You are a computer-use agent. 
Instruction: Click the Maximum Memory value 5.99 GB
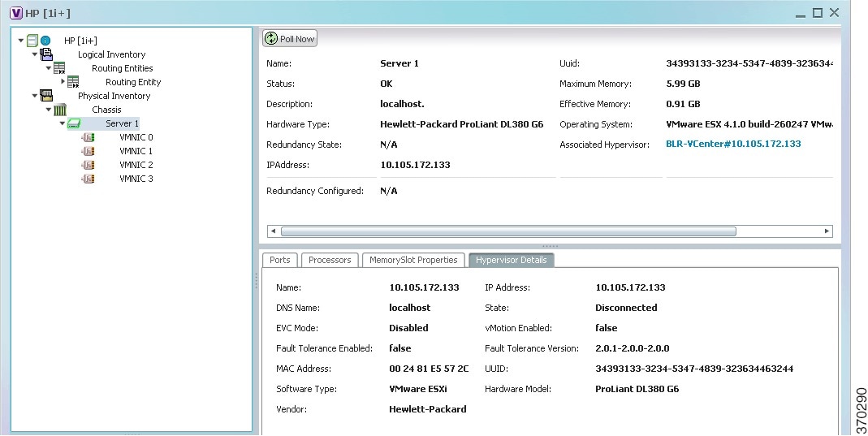(x=683, y=84)
